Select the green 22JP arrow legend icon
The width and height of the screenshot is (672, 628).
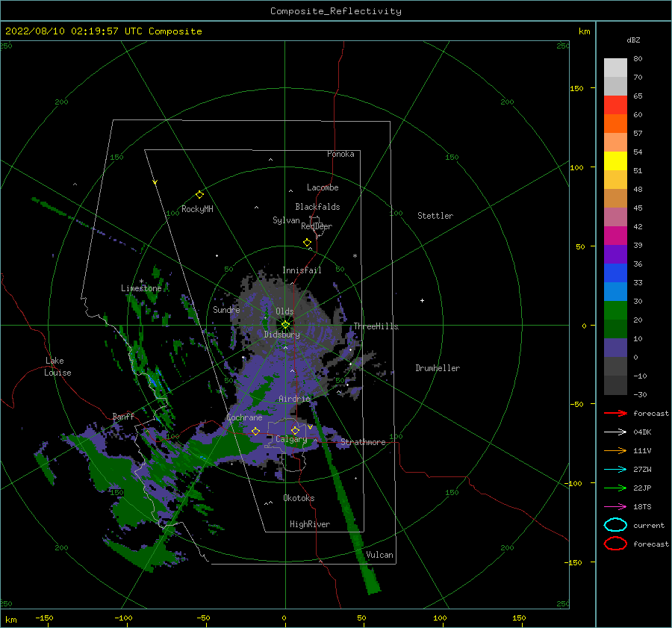615,488
